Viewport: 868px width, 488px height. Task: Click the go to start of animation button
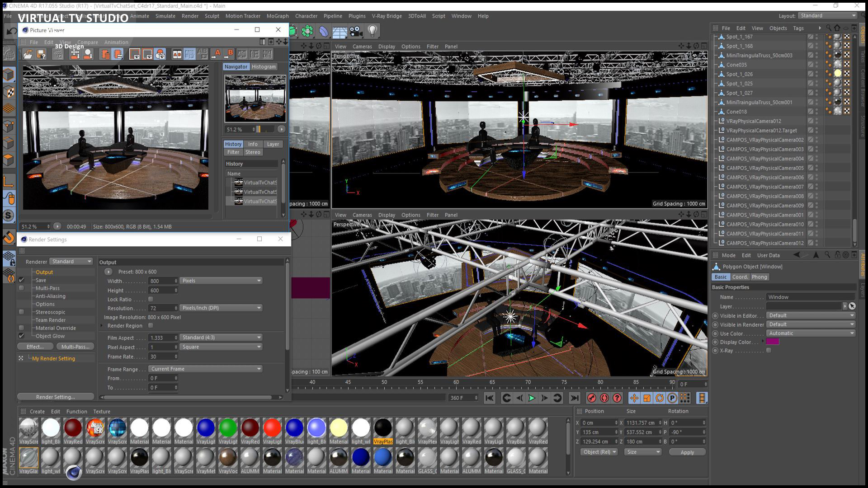coord(489,398)
